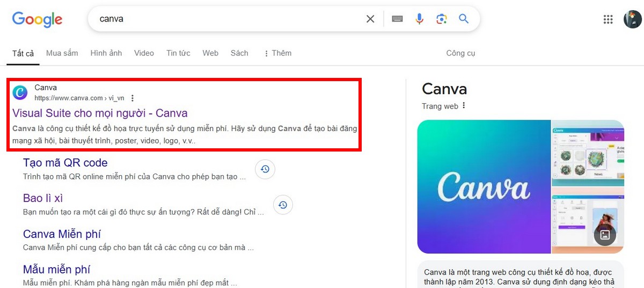Screen dimensions: 644x288
Task: Click the 'Bạn muốn tạo ra một cái' description
Action: pos(143,212)
